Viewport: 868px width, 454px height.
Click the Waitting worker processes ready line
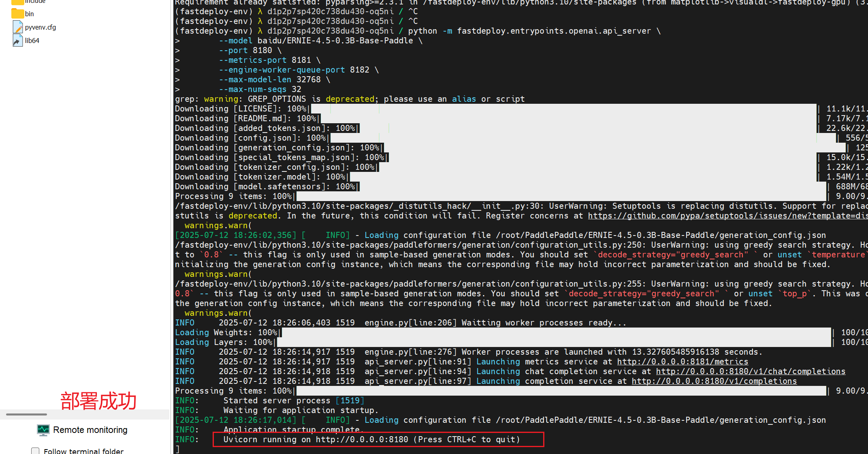point(401,323)
